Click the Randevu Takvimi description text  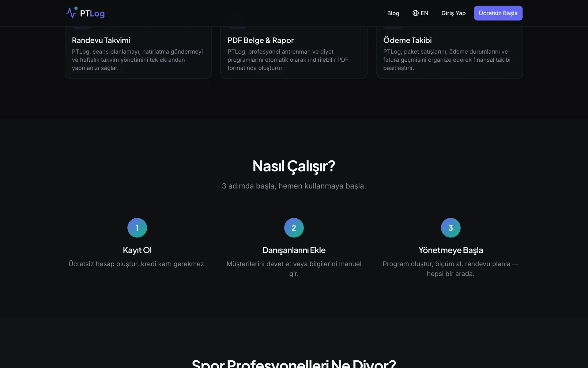point(138,60)
